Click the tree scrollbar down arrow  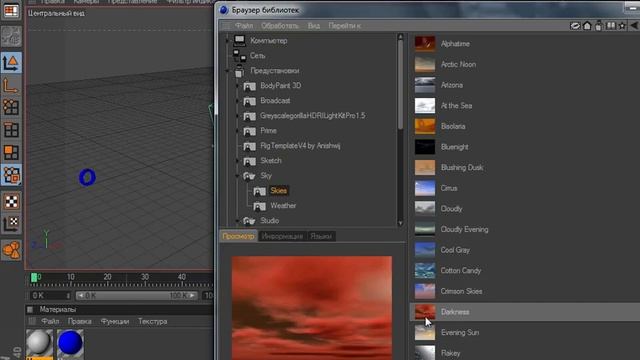tap(400, 223)
